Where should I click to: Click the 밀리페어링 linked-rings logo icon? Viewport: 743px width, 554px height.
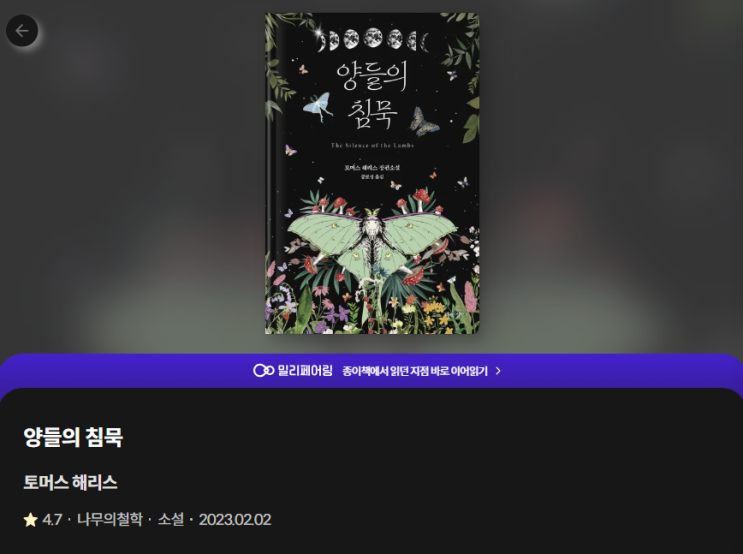[263, 371]
